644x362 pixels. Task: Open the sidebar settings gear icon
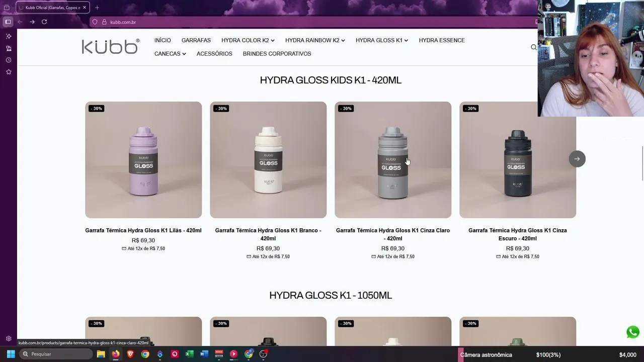[9, 339]
